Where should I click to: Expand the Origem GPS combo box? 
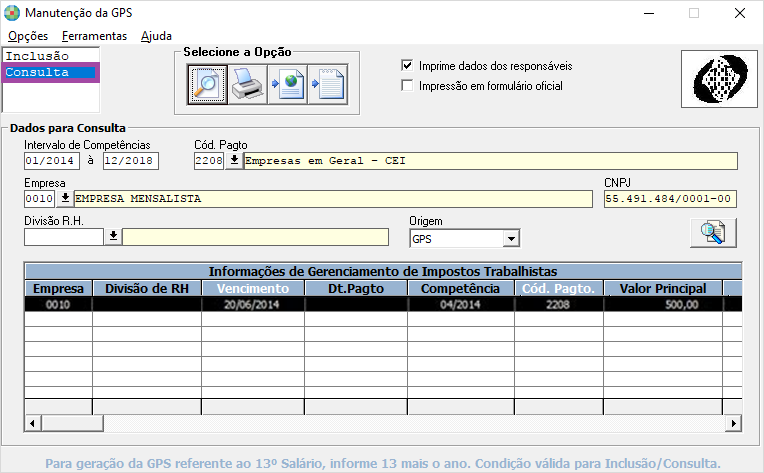point(511,239)
